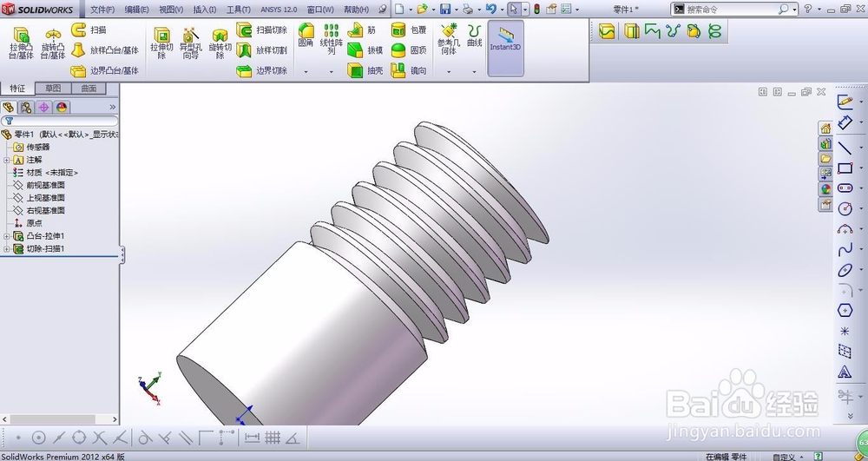The image size is (868, 461).
Task: Open the PropertyManager panel tab icon
Action: pos(26,108)
